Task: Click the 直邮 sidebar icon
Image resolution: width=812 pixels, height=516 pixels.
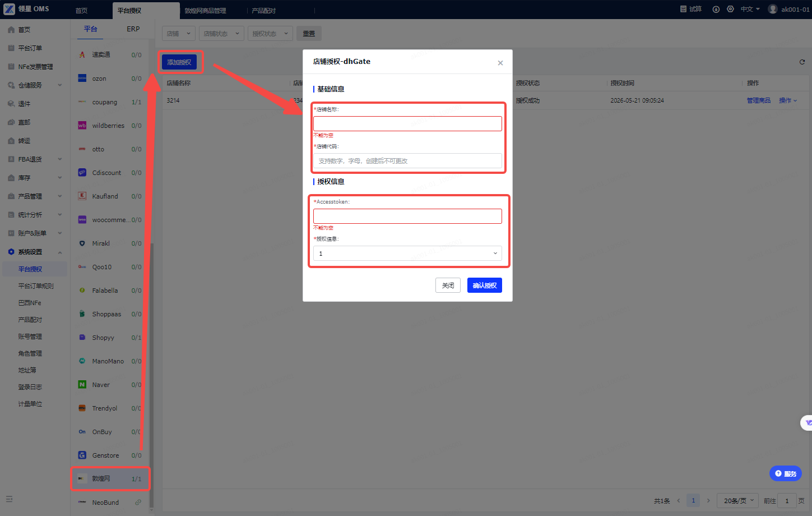Action: point(11,122)
